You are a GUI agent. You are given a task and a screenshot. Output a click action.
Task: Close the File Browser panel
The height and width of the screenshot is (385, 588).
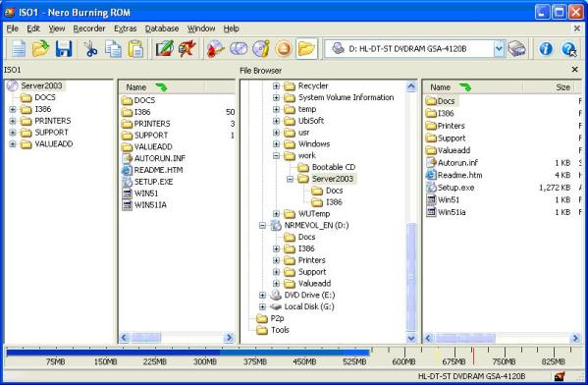click(x=574, y=70)
